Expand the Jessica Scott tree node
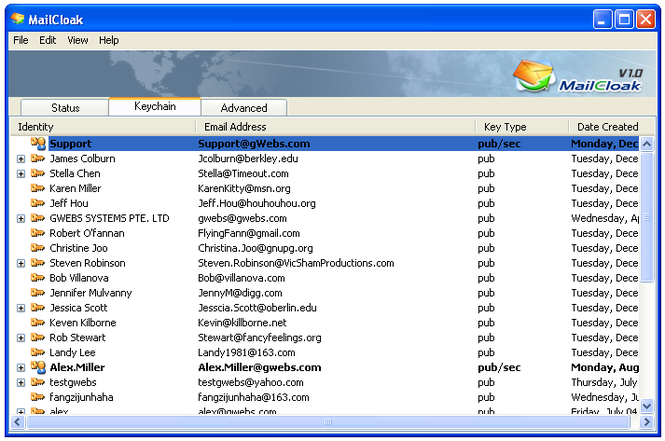 [x=20, y=309]
